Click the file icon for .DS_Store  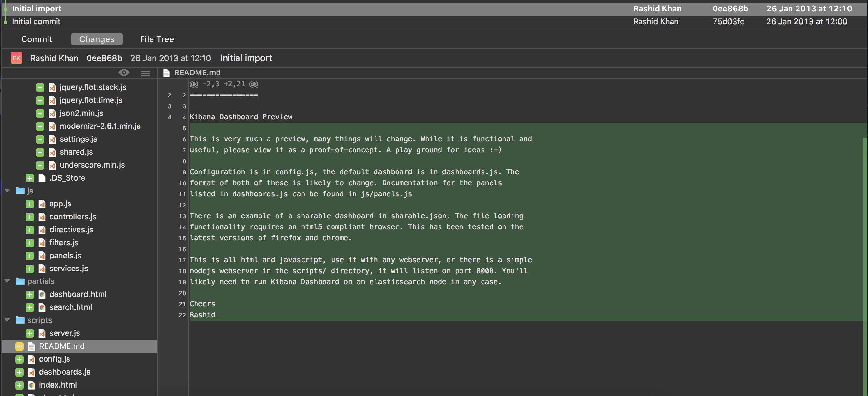click(41, 178)
